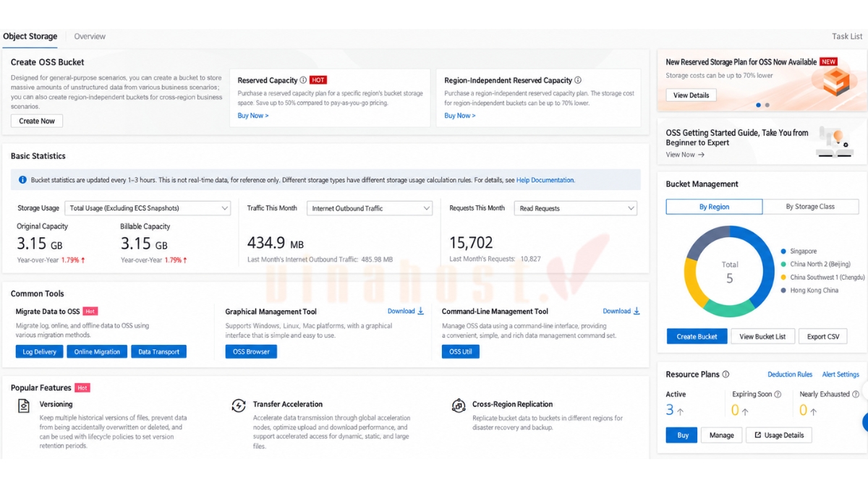868x488 pixels.
Task: Click the blue info icon in statistics notice
Action: 22,180
